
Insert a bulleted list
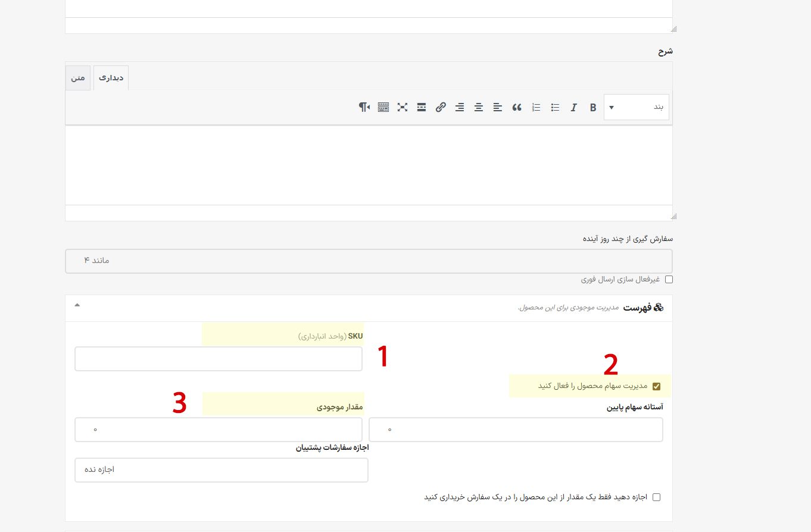[x=555, y=108]
